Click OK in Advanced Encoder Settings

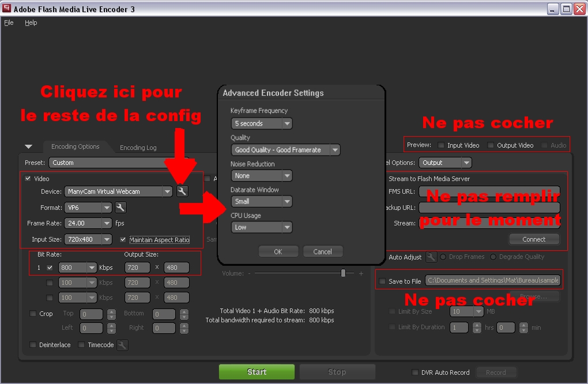click(x=278, y=251)
